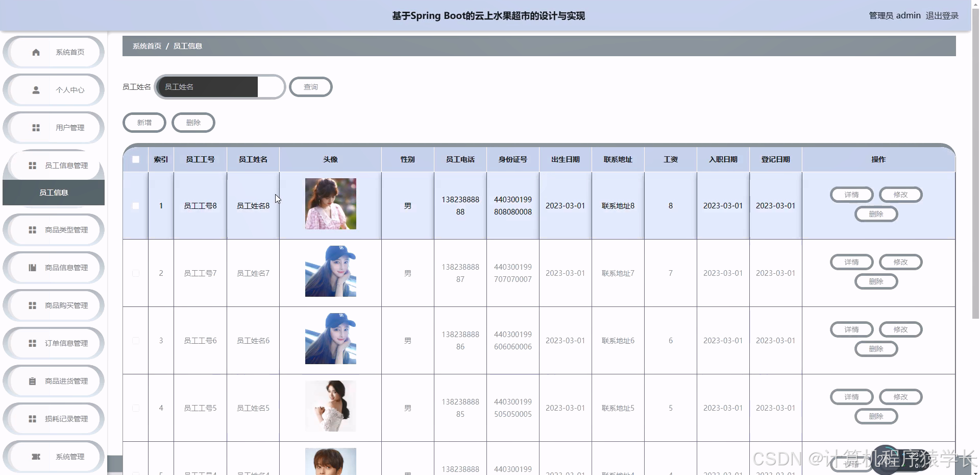Expand 商品进货管理 sidebar menu

pyautogui.click(x=54, y=381)
